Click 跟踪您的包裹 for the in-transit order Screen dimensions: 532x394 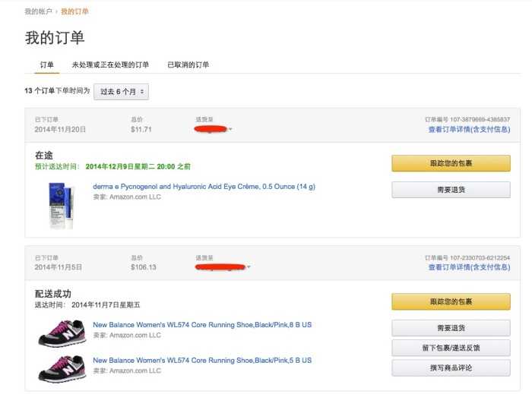point(451,163)
